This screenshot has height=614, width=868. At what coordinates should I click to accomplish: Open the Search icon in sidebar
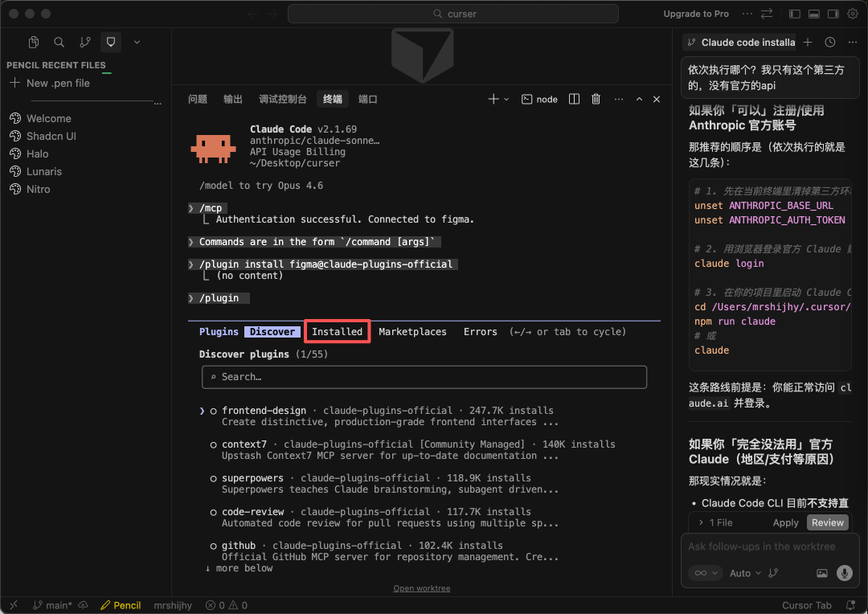pos(59,42)
